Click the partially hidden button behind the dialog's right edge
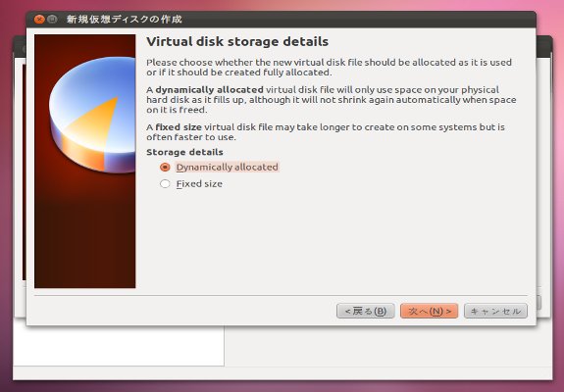Viewport: 564px width, 392px height. [x=538, y=303]
